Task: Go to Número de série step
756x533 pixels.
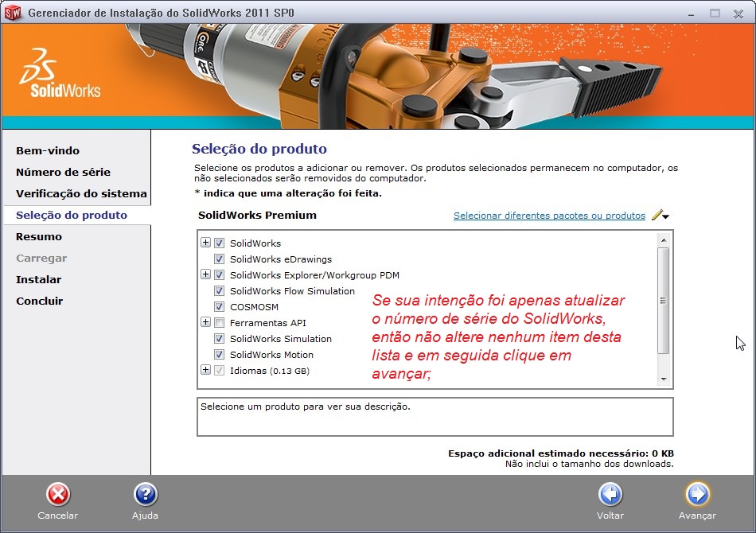Action: click(63, 172)
